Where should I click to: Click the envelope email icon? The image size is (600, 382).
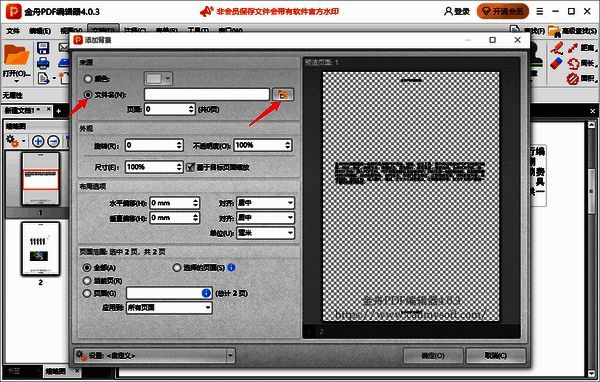click(64, 47)
